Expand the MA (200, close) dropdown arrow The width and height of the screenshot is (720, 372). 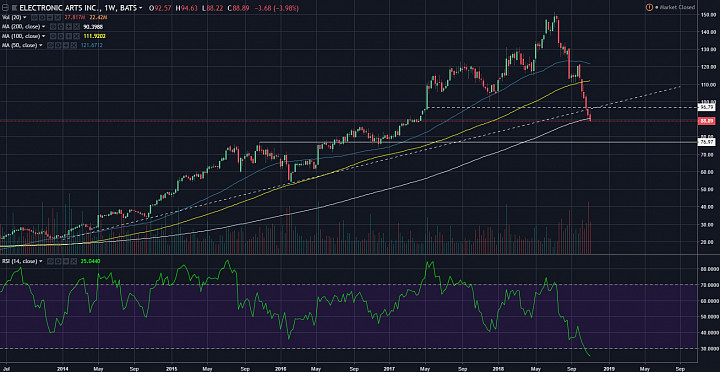click(44, 27)
